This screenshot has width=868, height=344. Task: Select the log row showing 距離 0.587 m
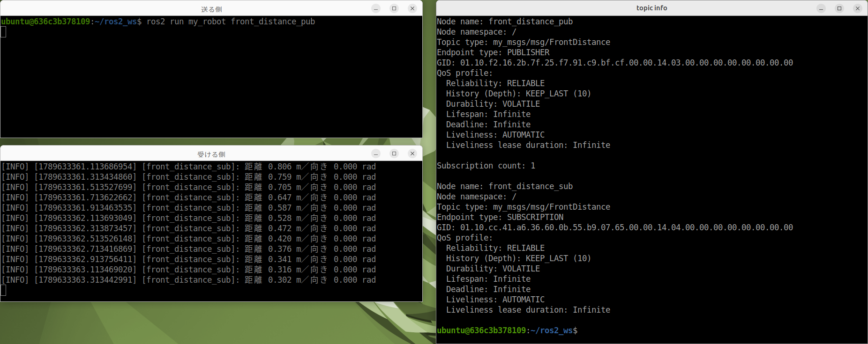(188, 208)
